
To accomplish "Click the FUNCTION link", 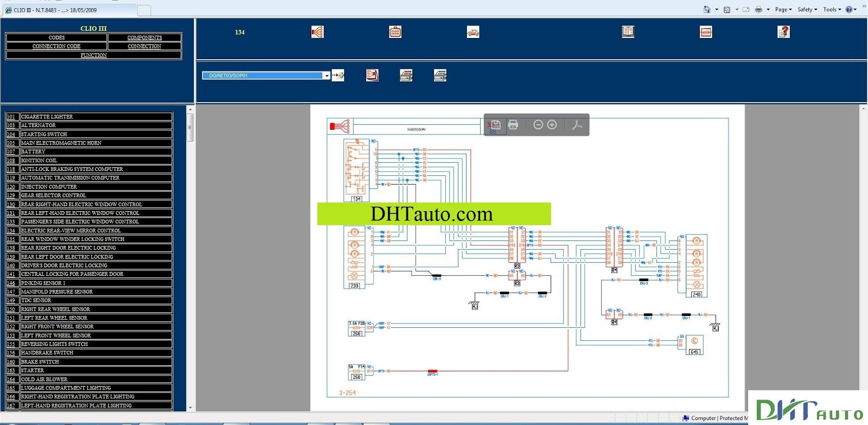I will [x=94, y=55].
